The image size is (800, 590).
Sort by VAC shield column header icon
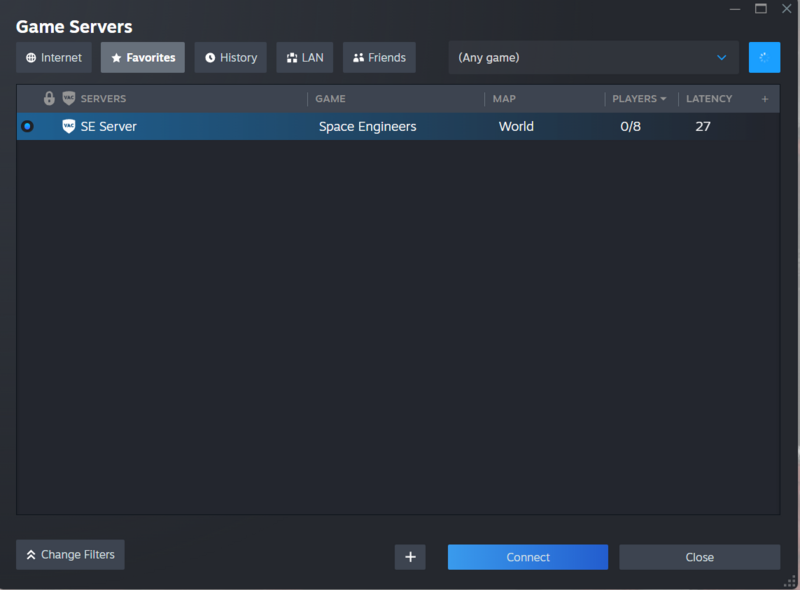68,99
